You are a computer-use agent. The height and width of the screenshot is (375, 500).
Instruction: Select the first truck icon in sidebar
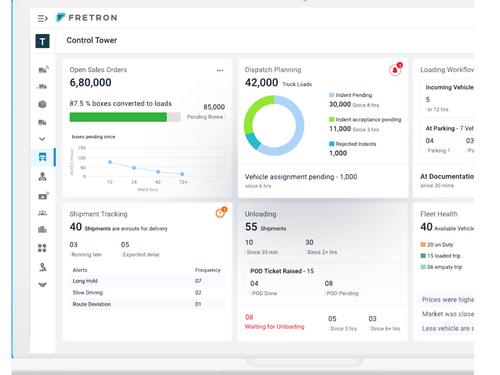coord(43,69)
